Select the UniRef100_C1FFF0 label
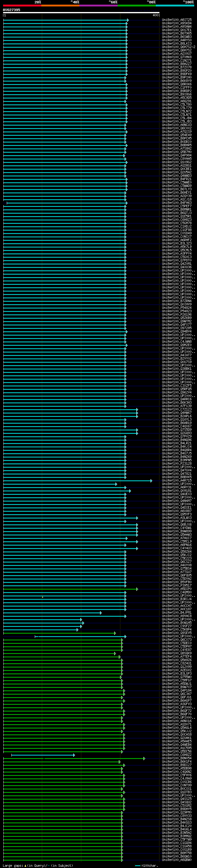Image resolution: width=197 pixels, height=868 pixels. pyautogui.click(x=176, y=88)
